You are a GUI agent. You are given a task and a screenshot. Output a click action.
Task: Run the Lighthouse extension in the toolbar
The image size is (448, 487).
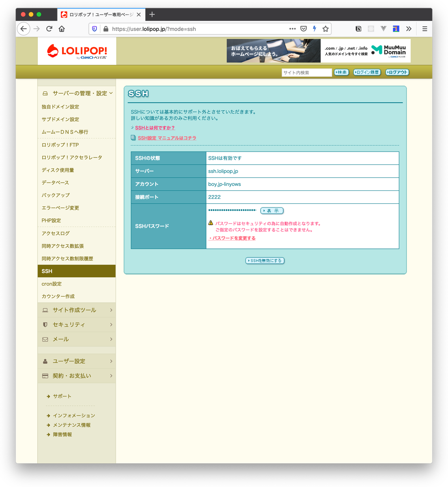click(396, 28)
